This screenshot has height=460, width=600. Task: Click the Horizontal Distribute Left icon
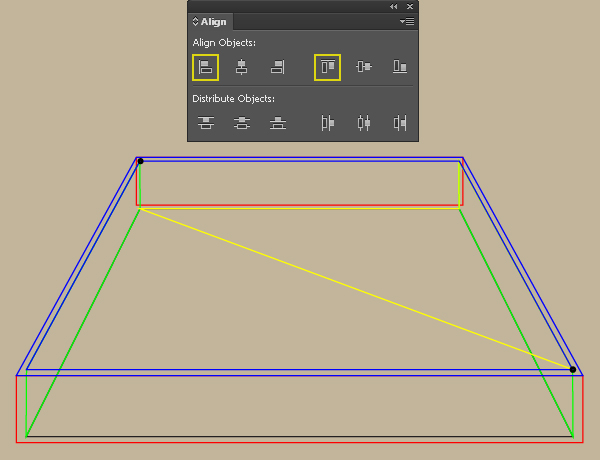[x=328, y=123]
